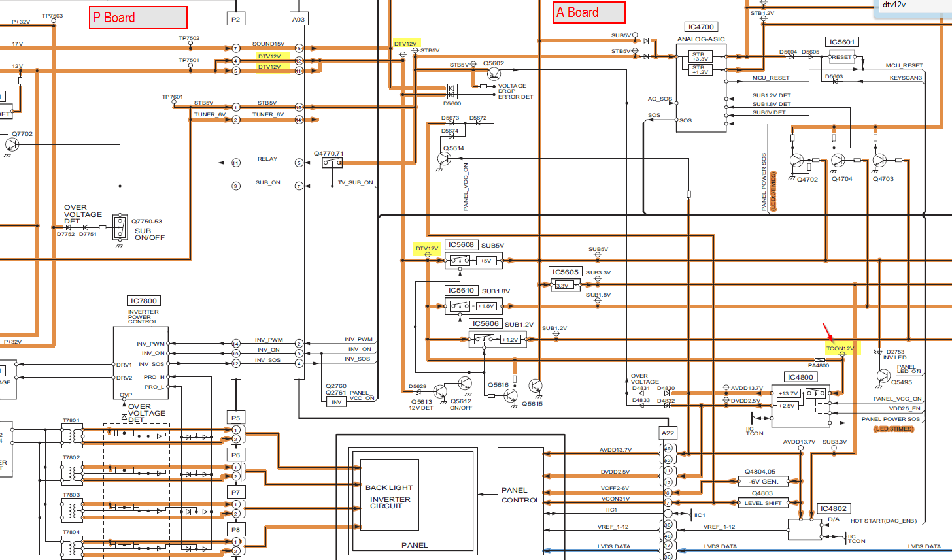Click the VCON31V line label
Image resolution: width=952 pixels, height=560 pixels.
pos(615,499)
